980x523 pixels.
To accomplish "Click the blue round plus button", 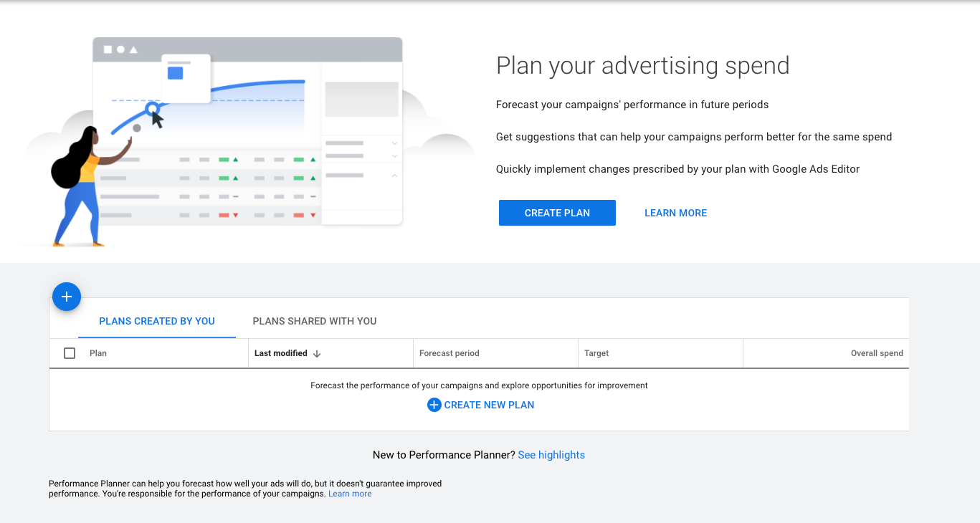I will (67, 297).
